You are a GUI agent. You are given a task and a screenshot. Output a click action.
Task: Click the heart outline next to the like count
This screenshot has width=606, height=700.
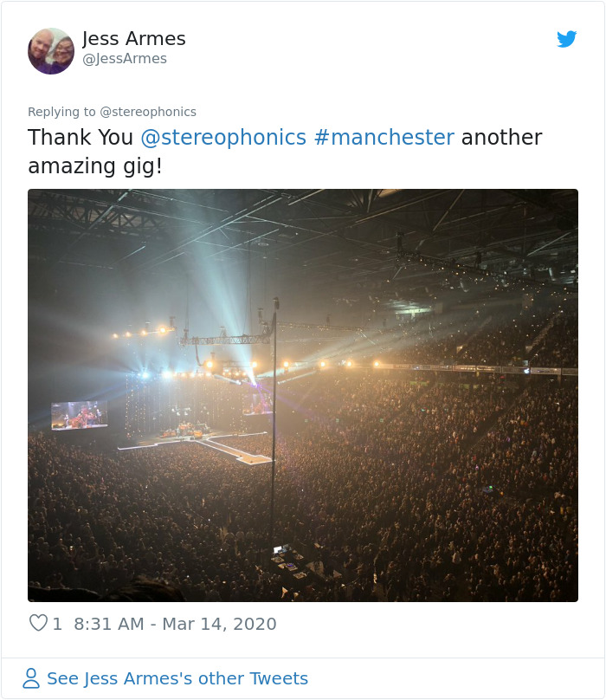click(x=37, y=623)
